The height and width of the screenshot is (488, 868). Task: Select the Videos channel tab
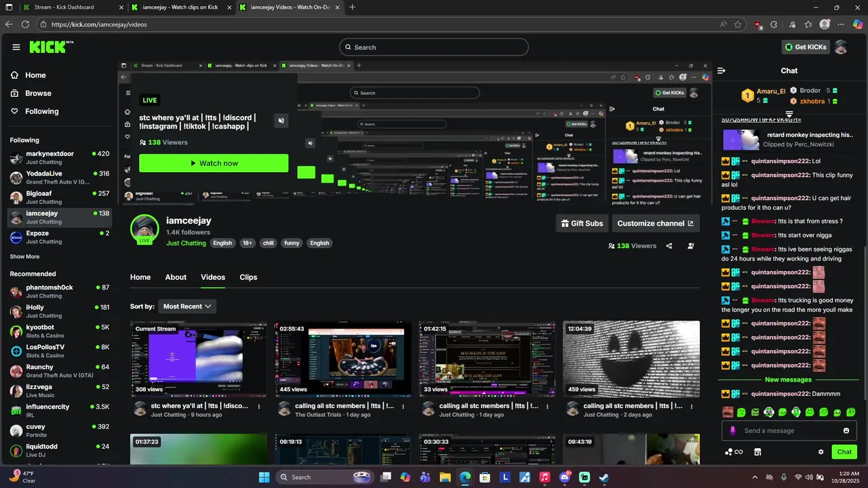pos(213,277)
